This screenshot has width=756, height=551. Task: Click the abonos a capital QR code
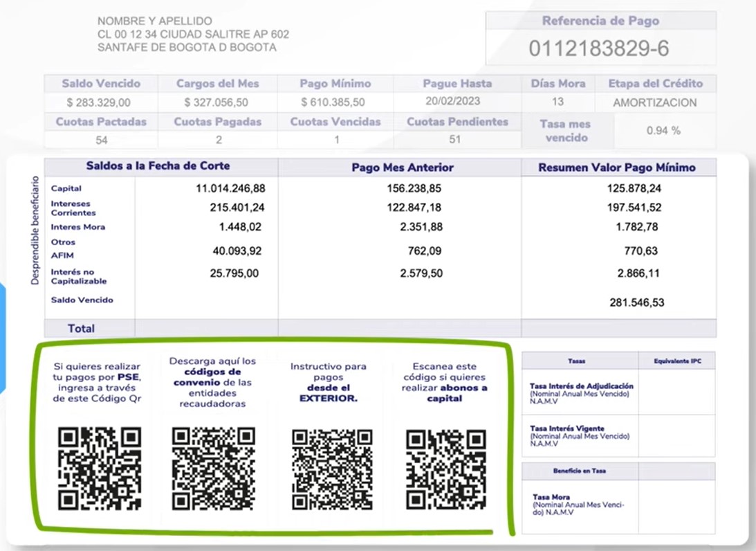445,469
